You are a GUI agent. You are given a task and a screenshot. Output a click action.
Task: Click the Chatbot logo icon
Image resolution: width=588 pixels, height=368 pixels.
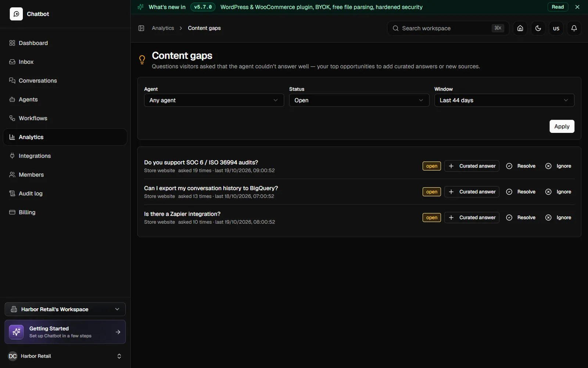(x=16, y=14)
